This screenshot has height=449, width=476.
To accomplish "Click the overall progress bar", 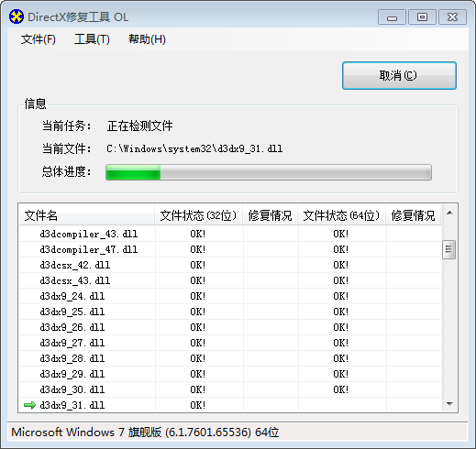I will (269, 172).
